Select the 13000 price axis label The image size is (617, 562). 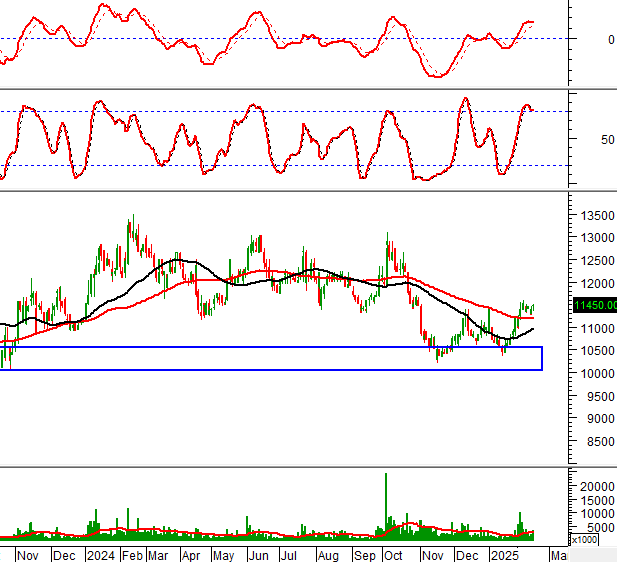click(598, 238)
